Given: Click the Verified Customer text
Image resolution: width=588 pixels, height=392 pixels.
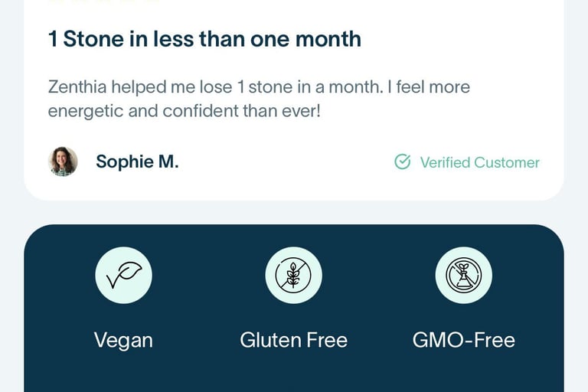Looking at the screenshot, I should (479, 162).
